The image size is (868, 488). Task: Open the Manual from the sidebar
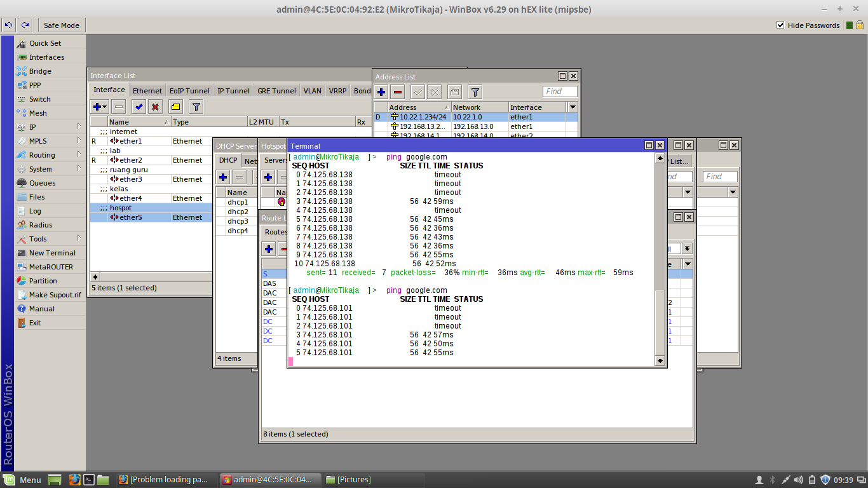[x=41, y=309]
